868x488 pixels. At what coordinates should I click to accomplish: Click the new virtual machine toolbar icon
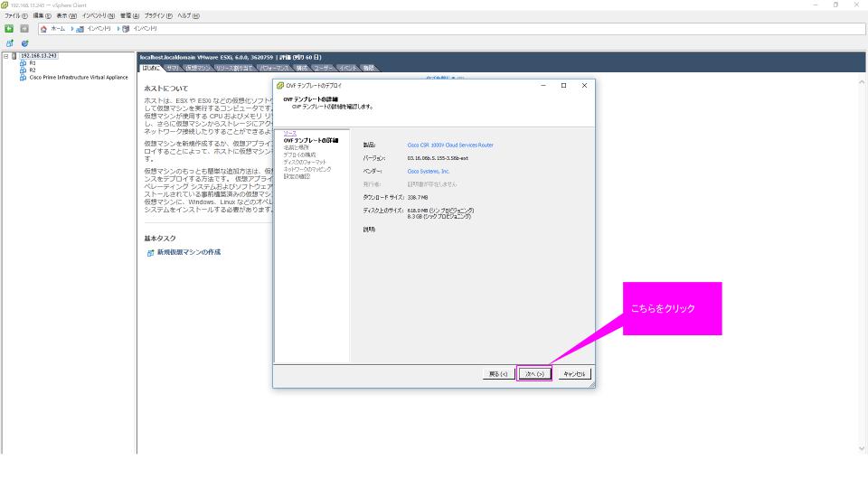point(9,43)
